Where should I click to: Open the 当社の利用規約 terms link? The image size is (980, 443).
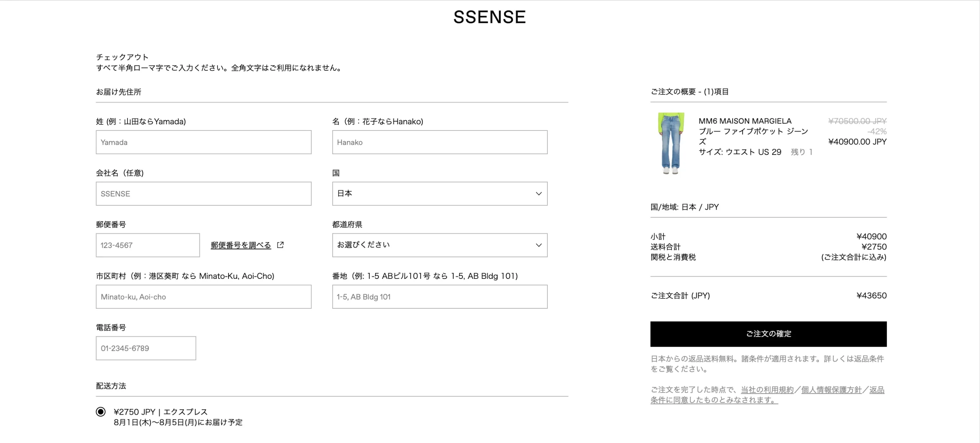tap(767, 390)
